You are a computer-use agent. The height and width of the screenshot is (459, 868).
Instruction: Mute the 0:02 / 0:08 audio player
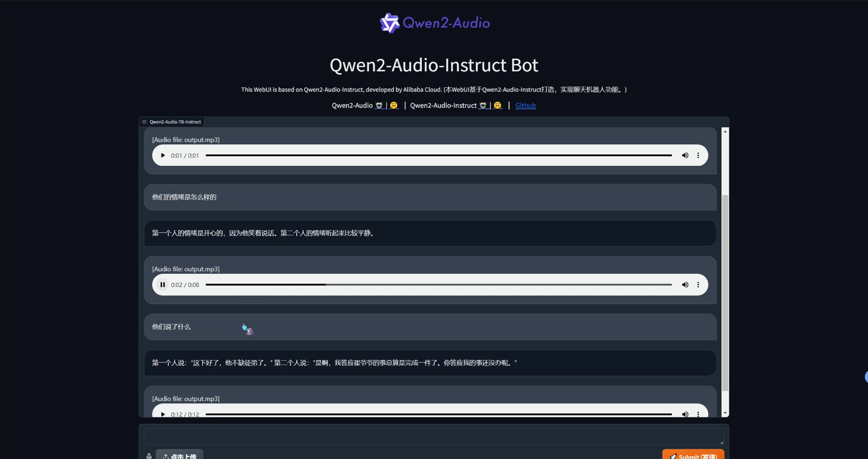point(685,285)
